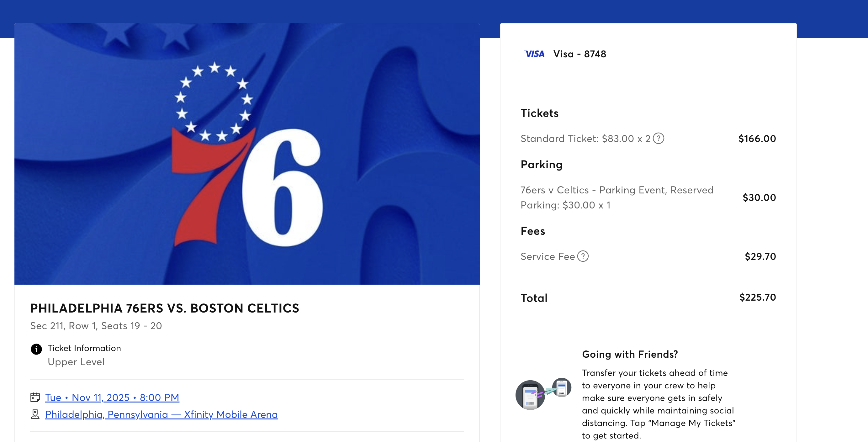Screen dimensions: 868x442
Task: Click the Visa card logo
Action: click(534, 54)
